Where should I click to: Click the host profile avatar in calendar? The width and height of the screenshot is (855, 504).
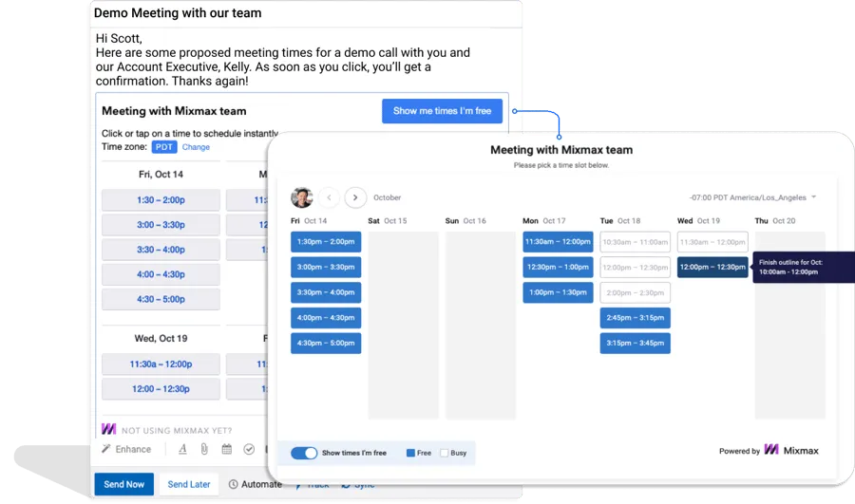click(x=301, y=197)
